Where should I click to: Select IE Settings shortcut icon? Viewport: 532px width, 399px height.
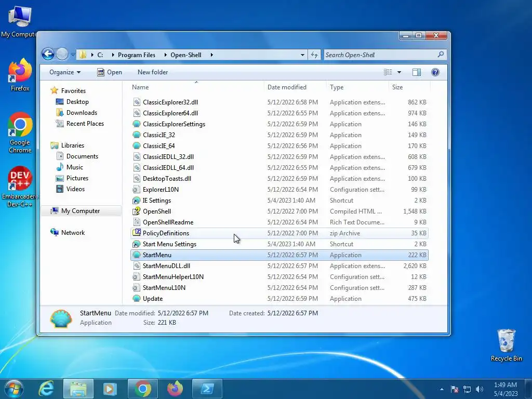pyautogui.click(x=137, y=200)
